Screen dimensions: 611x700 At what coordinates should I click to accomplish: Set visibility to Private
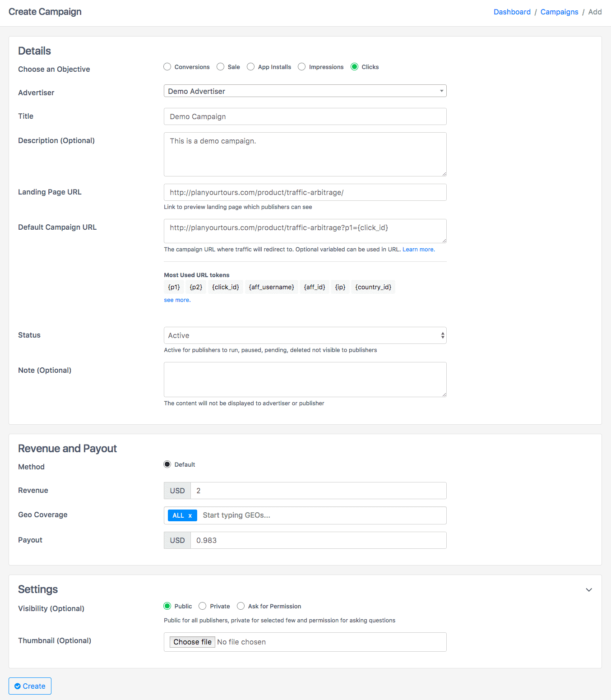click(x=203, y=606)
